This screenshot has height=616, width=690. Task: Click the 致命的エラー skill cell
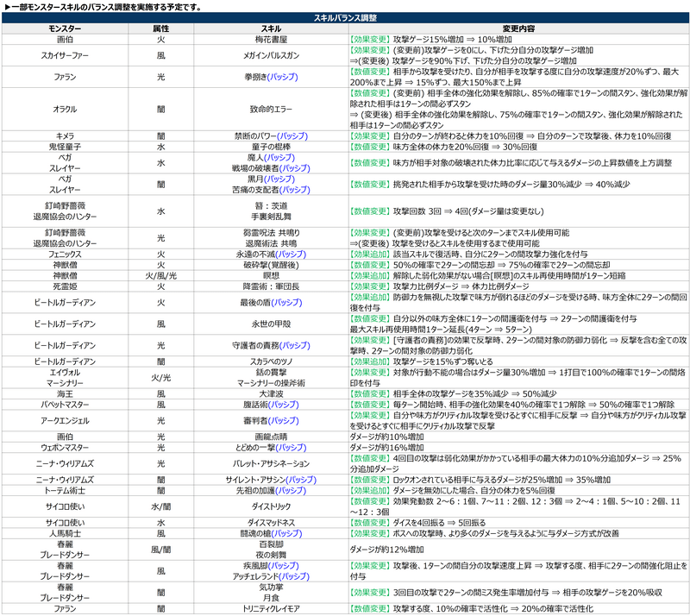click(x=270, y=110)
